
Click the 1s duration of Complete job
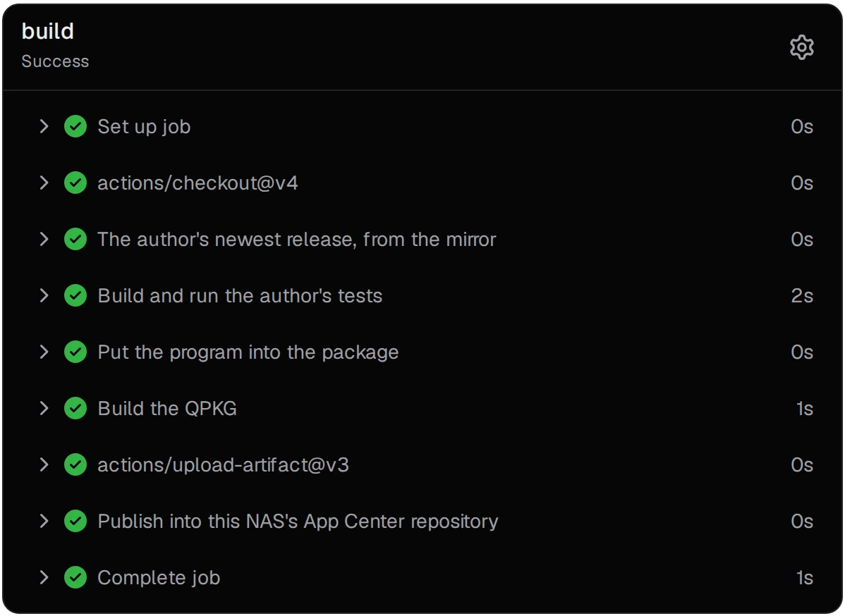click(805, 578)
